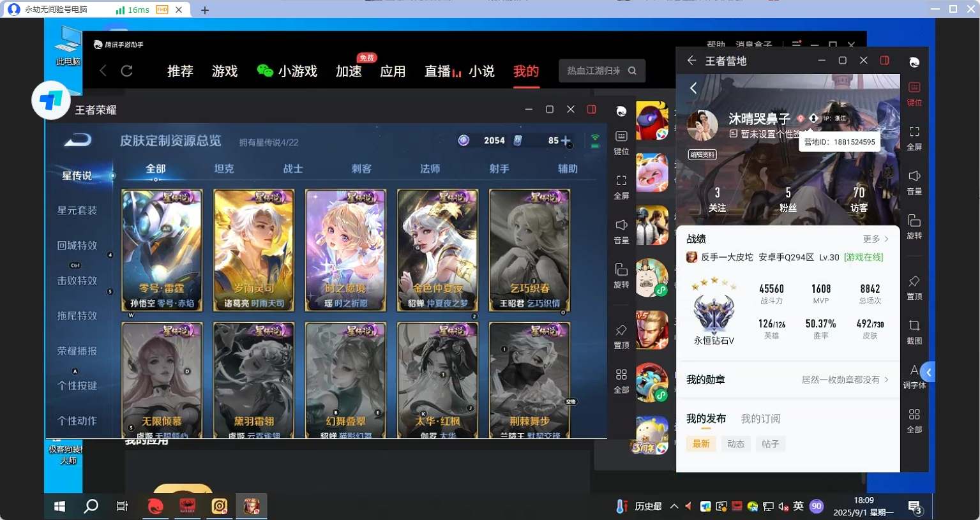Open taskbar search magnifier

point(91,507)
